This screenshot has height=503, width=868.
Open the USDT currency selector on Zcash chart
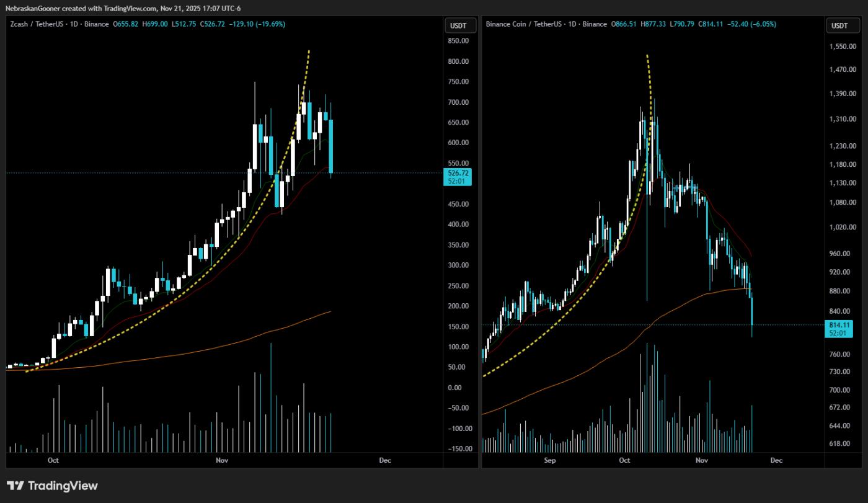point(460,25)
